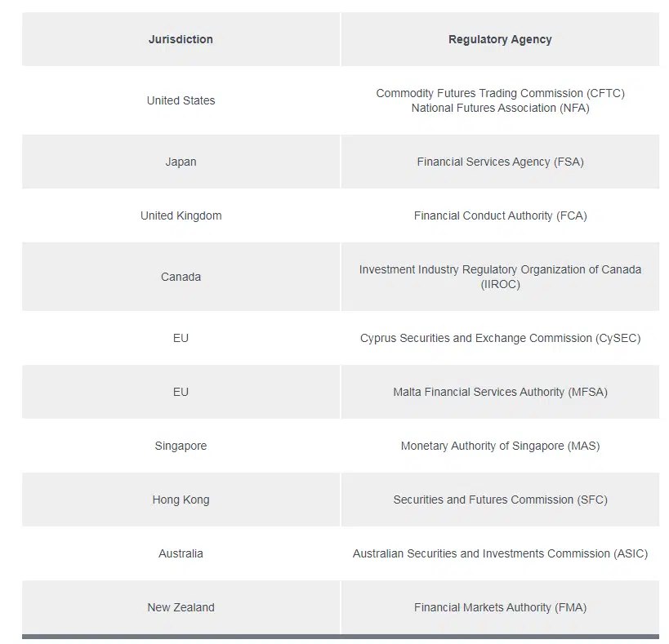The width and height of the screenshot is (669, 644).
Task: Select the Canada jurisdiction cell
Action: [181, 277]
